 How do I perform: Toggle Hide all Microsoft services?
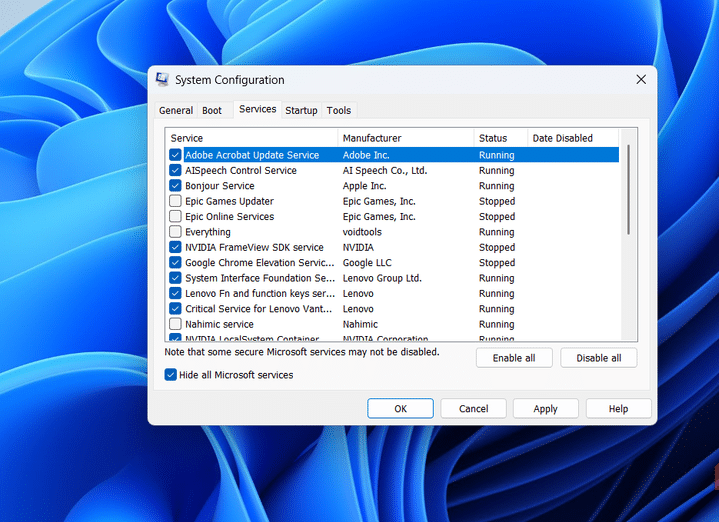coord(170,375)
